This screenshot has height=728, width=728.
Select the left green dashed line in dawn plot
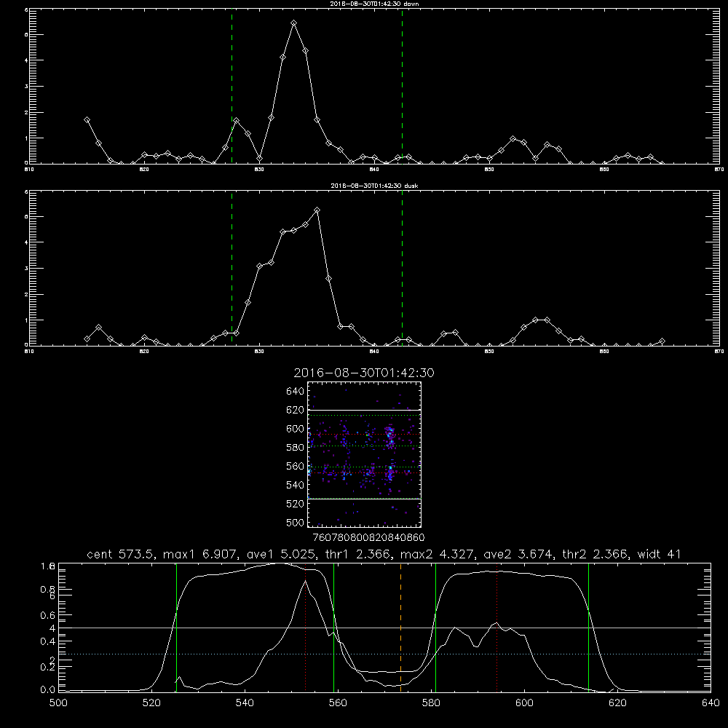pyautogui.click(x=232, y=87)
